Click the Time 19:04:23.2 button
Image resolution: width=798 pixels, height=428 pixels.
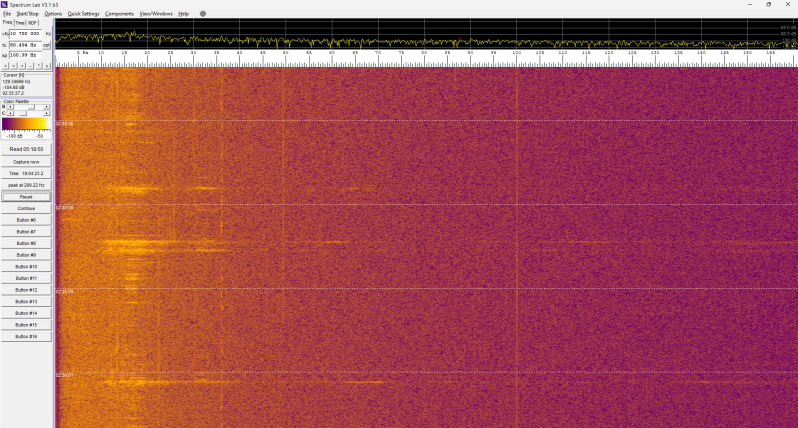pos(26,174)
